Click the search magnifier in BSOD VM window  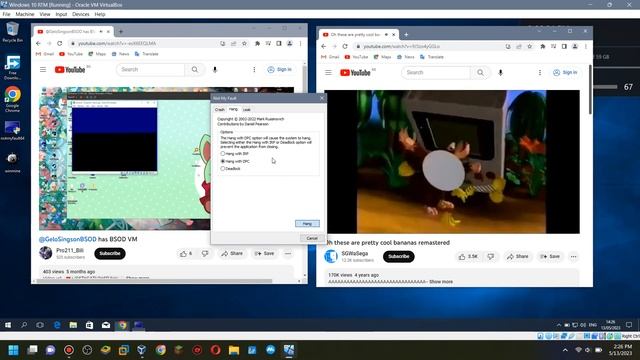pos(195,69)
